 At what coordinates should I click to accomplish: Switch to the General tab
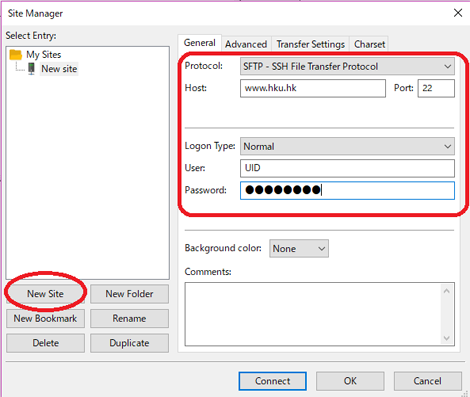pos(199,43)
